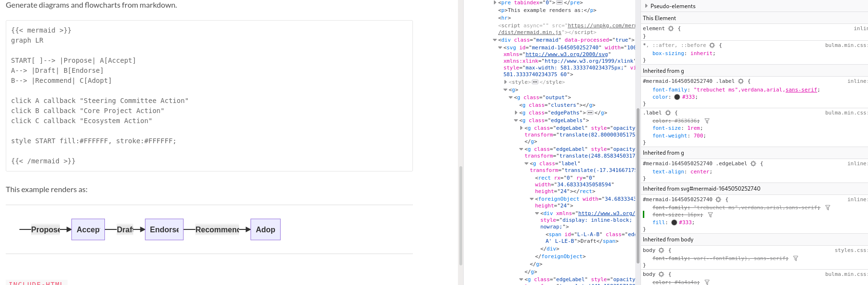Image resolution: width=868 pixels, height=285 pixels.
Task: Click filter icon next to overridden color #363636
Action: click(x=707, y=121)
